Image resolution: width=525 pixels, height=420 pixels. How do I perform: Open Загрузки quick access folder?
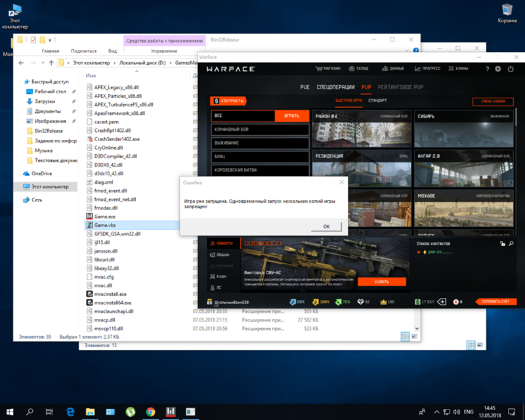click(x=41, y=101)
